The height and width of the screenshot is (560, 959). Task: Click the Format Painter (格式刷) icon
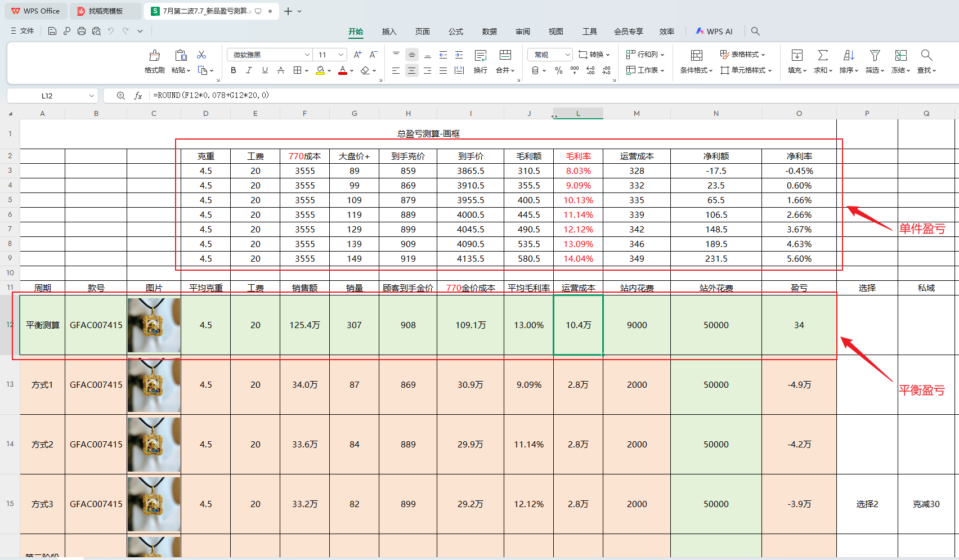coord(154,56)
